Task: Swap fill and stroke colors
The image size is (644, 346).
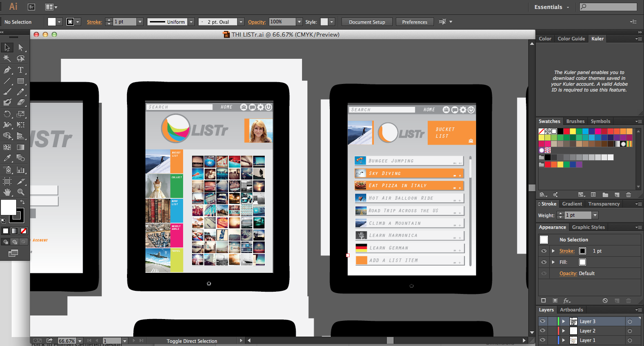Action: pos(22,202)
